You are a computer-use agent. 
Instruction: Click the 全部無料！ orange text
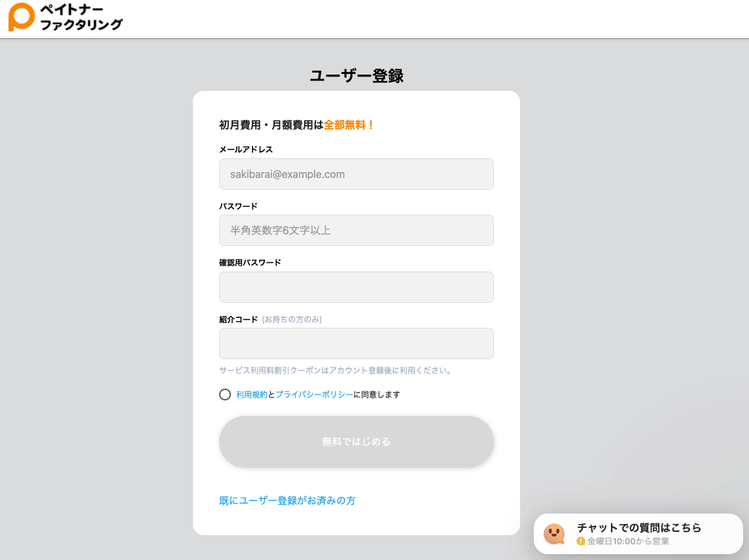point(349,124)
